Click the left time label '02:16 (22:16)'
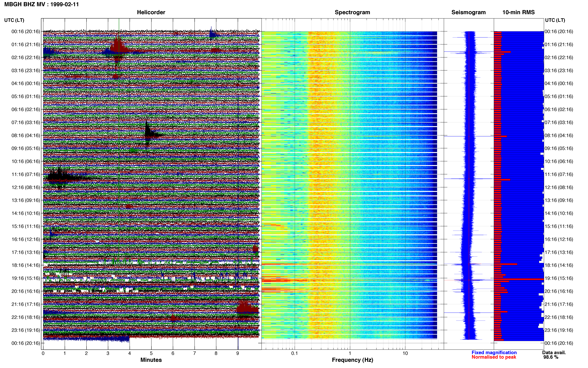This screenshot has width=588, height=368. tap(26, 57)
